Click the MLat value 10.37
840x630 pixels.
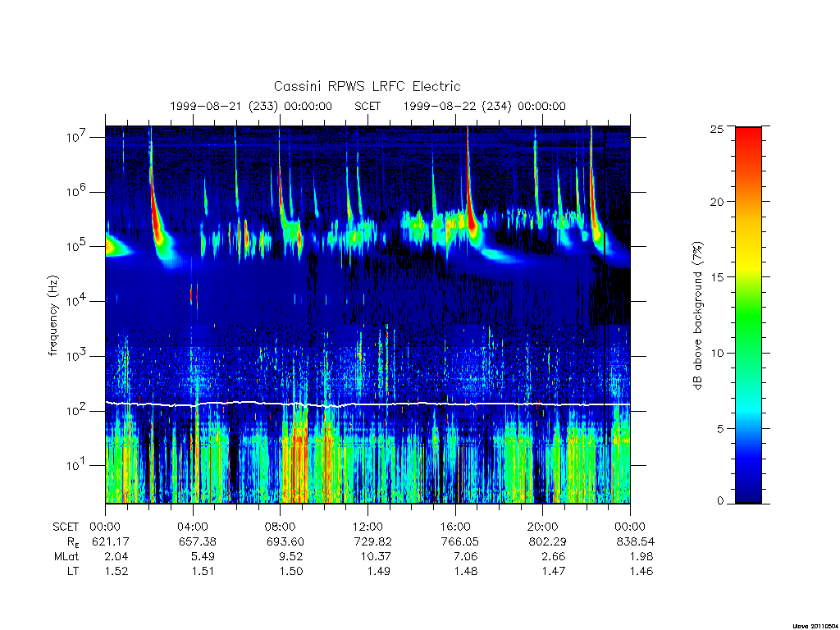376,557
